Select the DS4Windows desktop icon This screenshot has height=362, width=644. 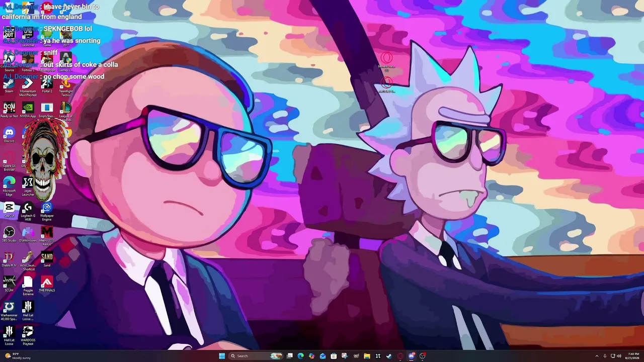click(28, 235)
